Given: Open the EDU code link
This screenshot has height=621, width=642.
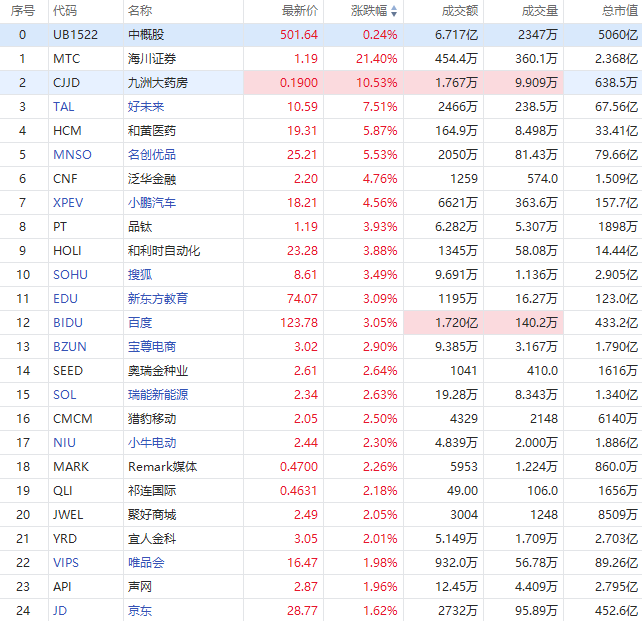Looking at the screenshot, I should 66,299.
